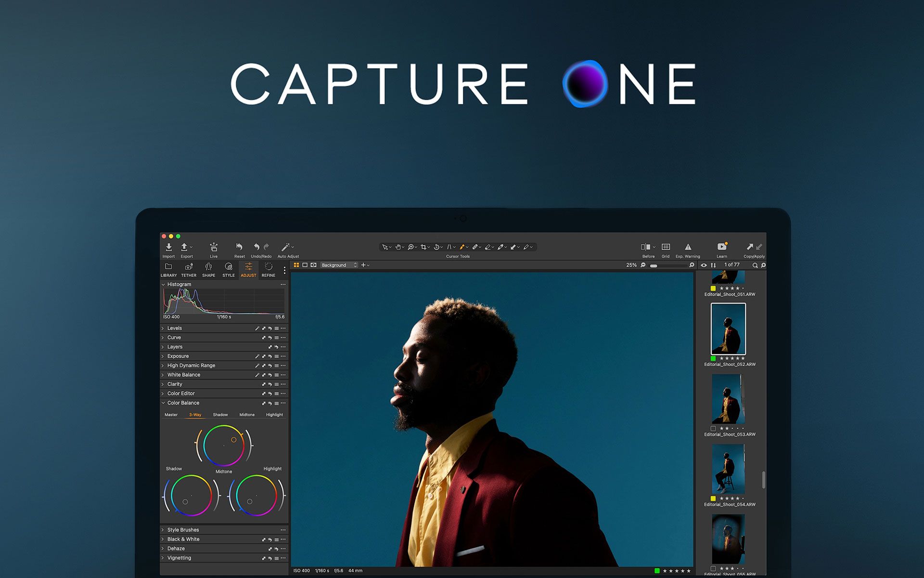The height and width of the screenshot is (578, 924).
Task: Toggle the eye icon above browser
Action: 704,265
